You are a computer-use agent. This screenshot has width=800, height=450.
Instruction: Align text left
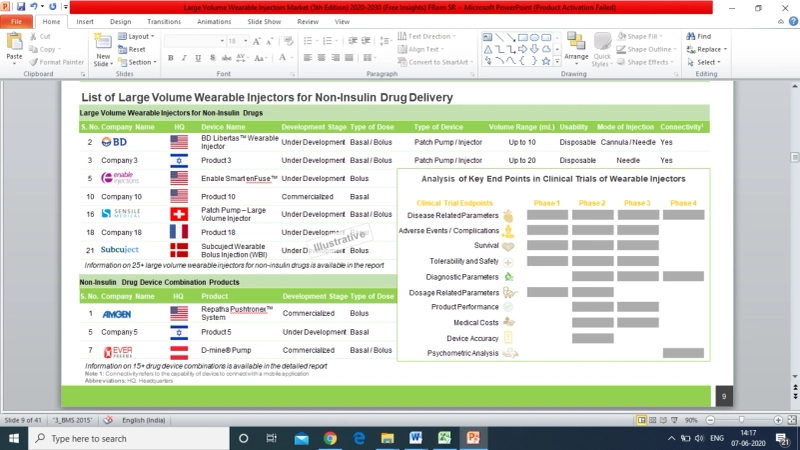click(308, 58)
